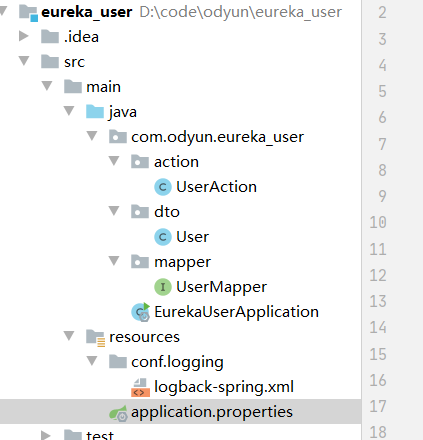Click the com.odyun.eureka_user package icon

[x=118, y=137]
